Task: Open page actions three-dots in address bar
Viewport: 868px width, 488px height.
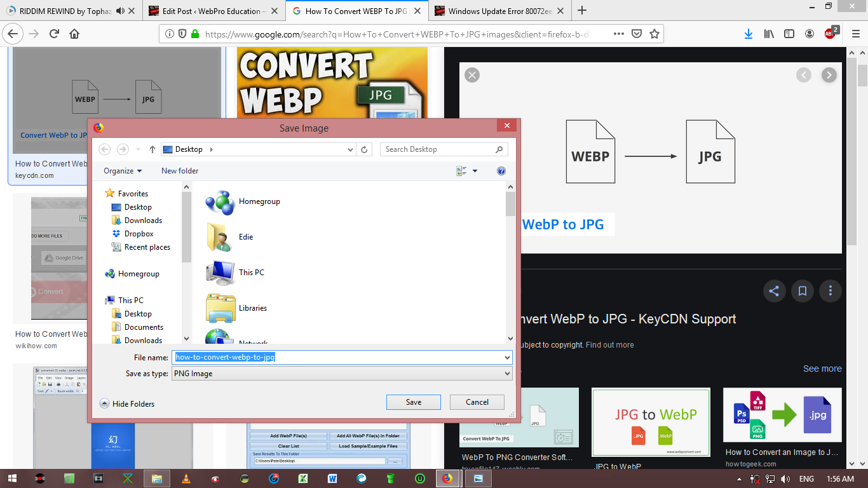Action: pyautogui.click(x=618, y=34)
